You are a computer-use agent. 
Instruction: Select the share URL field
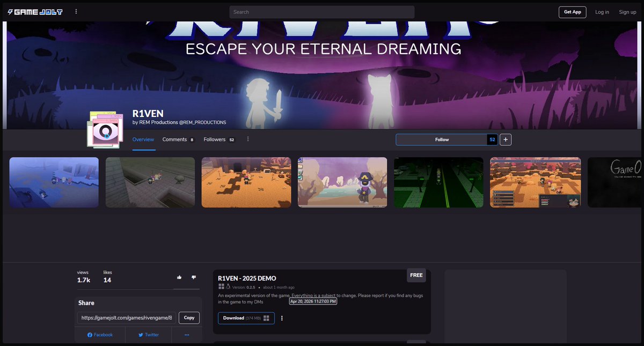tap(127, 318)
